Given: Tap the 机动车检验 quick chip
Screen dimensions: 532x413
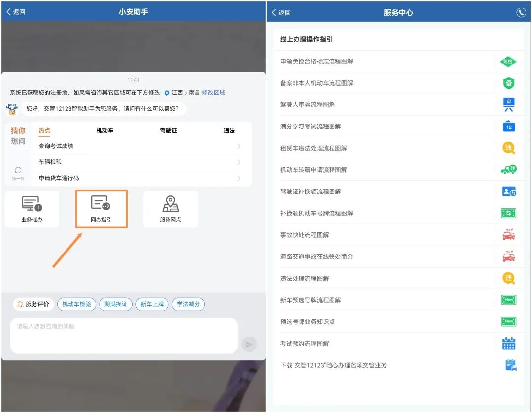Looking at the screenshot, I should point(76,304).
